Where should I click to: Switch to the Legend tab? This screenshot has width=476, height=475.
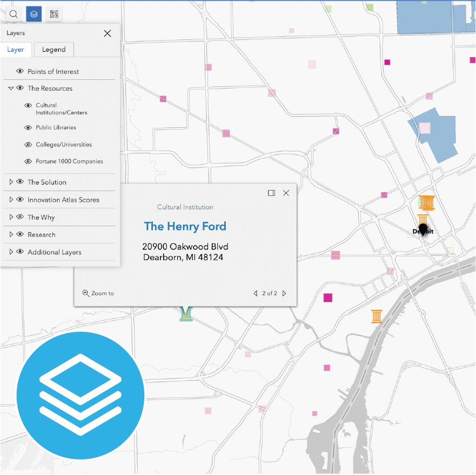tap(53, 50)
